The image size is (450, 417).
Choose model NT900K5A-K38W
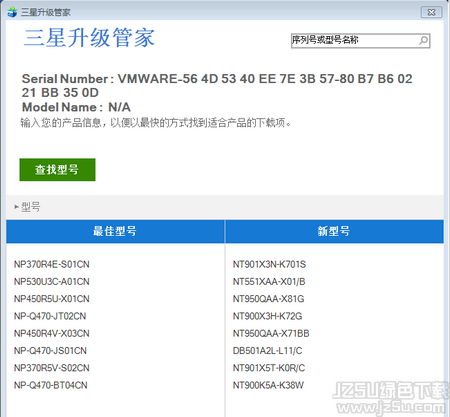tap(268, 385)
